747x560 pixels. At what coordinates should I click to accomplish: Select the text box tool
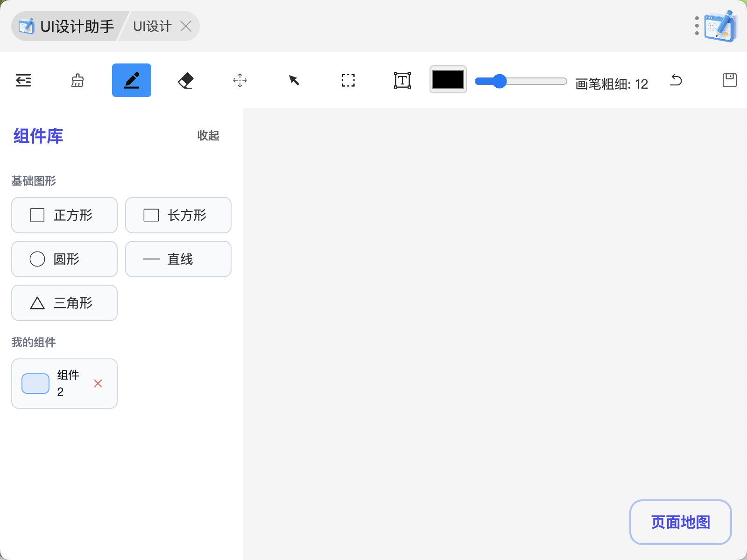(x=402, y=80)
